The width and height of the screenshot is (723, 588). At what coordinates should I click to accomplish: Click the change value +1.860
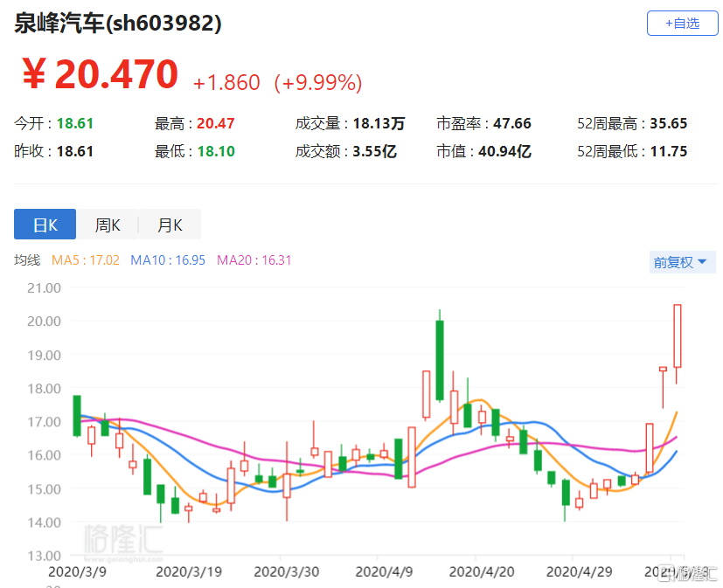click(x=226, y=83)
